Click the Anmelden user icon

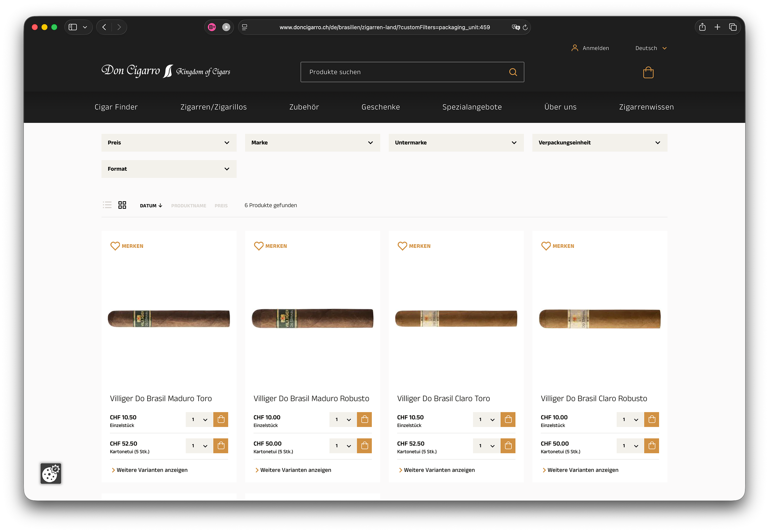click(x=575, y=48)
